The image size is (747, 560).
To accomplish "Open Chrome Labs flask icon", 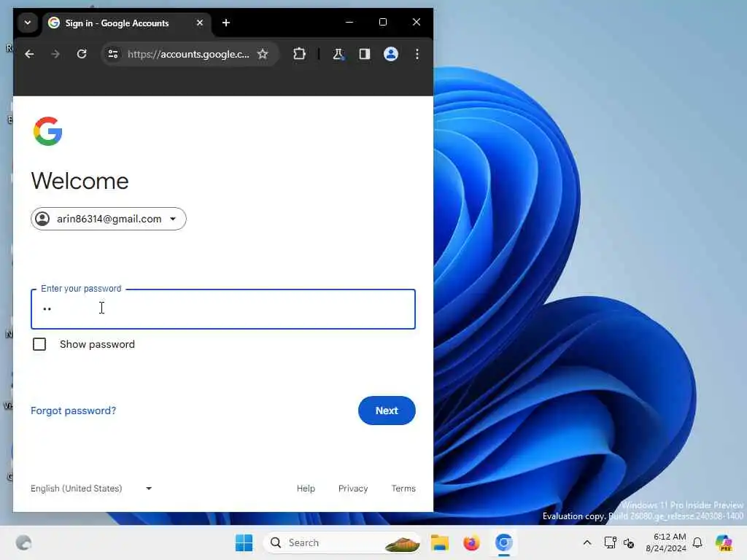I will coord(338,54).
